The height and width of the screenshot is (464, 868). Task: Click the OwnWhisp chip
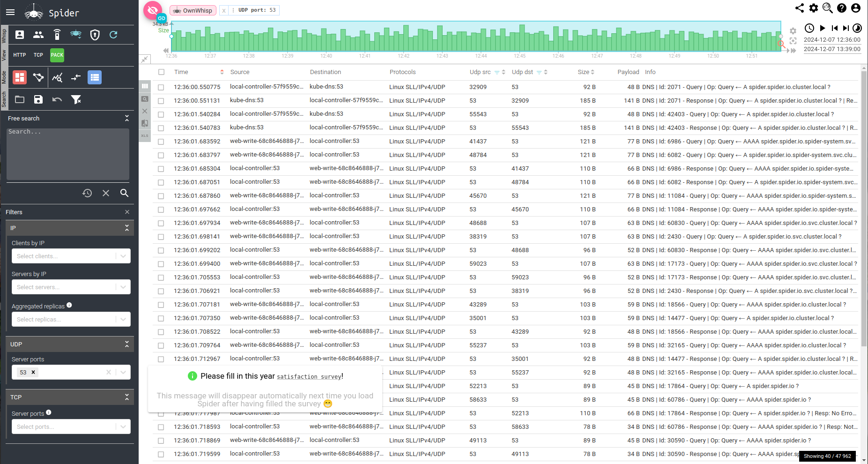[193, 10]
